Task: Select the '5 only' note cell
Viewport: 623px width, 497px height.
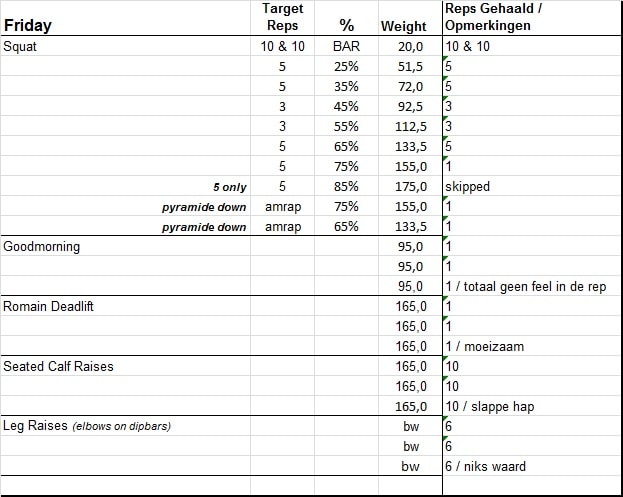Action: click(230, 186)
